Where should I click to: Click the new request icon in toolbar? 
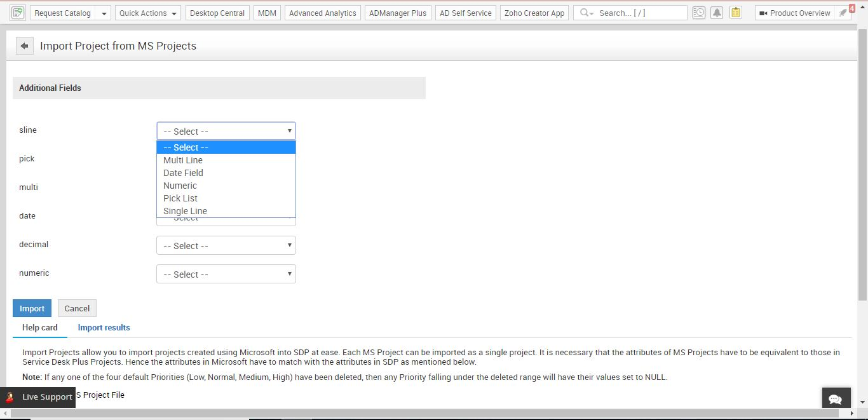[x=17, y=13]
